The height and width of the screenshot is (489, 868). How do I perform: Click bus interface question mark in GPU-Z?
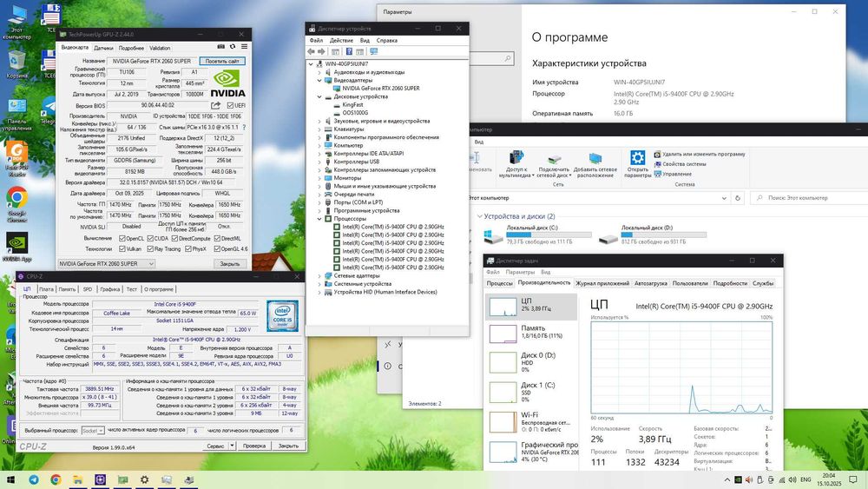244,128
